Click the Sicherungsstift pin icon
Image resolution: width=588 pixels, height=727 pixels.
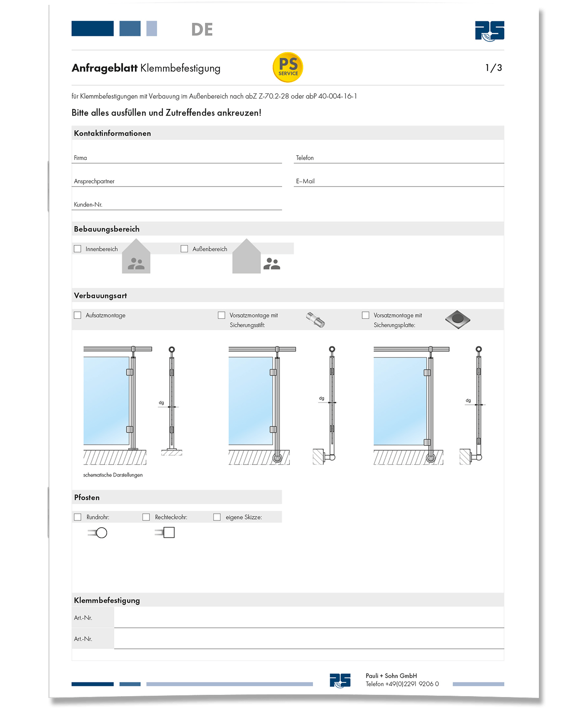315,320
